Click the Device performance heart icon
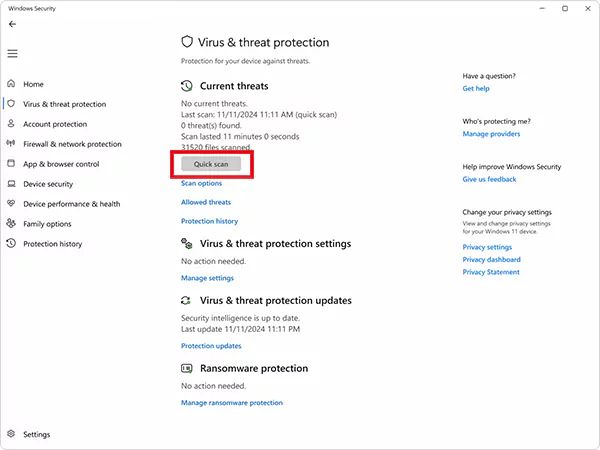Image resolution: width=600 pixels, height=450 pixels. coord(11,203)
